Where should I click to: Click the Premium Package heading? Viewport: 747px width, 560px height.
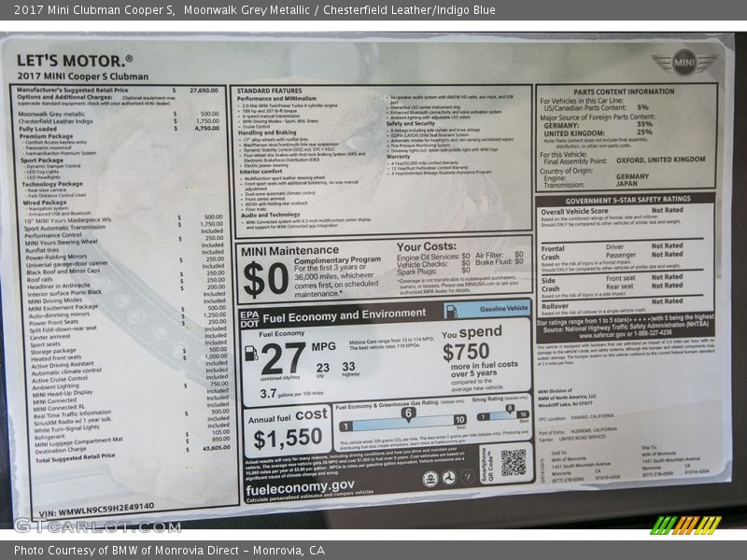tap(46, 136)
